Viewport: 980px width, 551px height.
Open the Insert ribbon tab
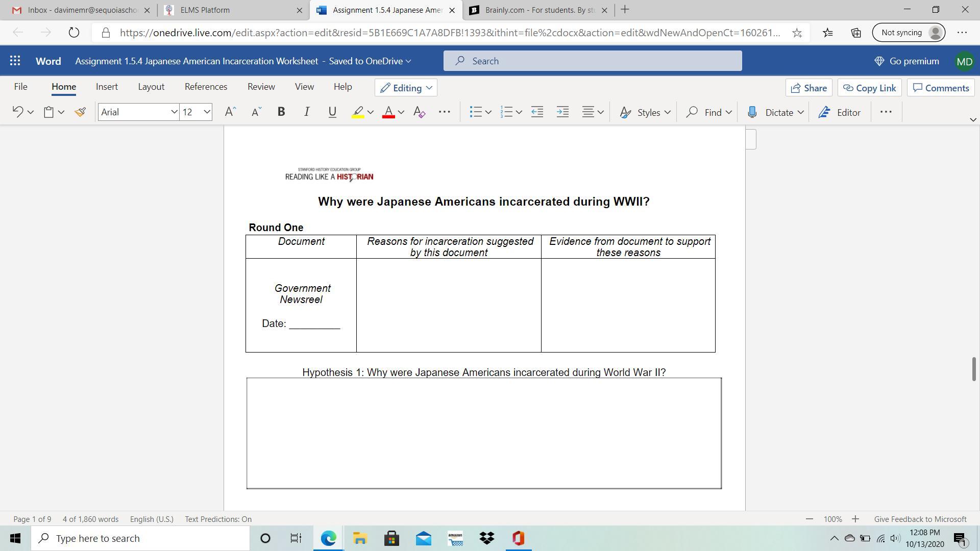(x=107, y=87)
